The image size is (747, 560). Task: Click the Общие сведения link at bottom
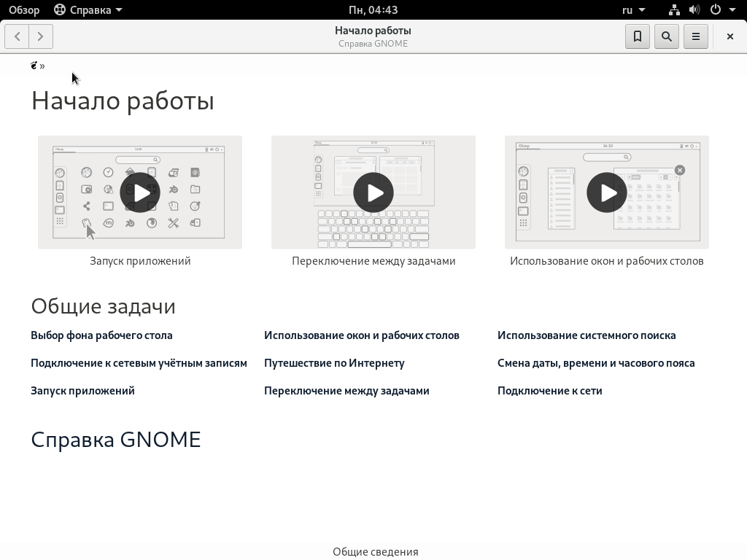click(376, 551)
